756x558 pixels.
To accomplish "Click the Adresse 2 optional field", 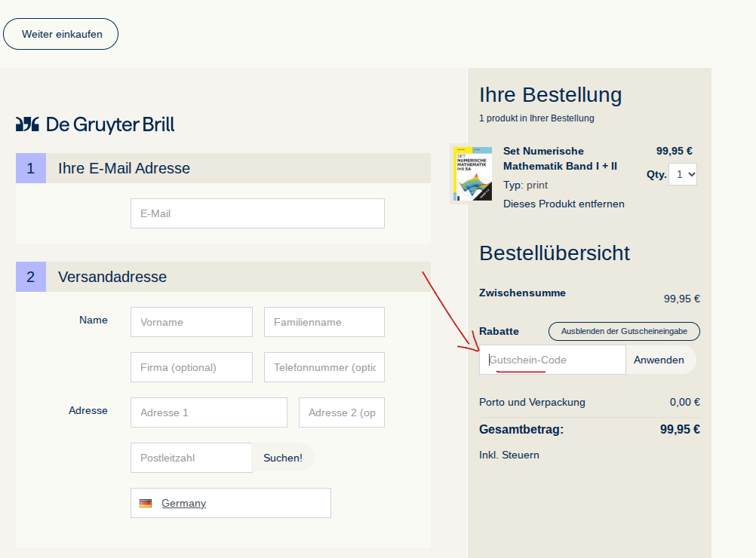I will click(x=342, y=412).
